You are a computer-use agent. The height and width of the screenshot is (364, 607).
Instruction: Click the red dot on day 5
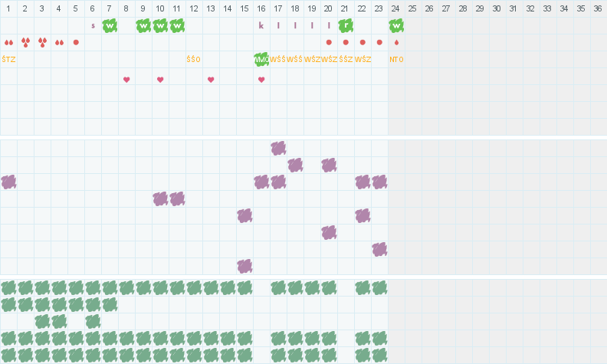pos(76,42)
